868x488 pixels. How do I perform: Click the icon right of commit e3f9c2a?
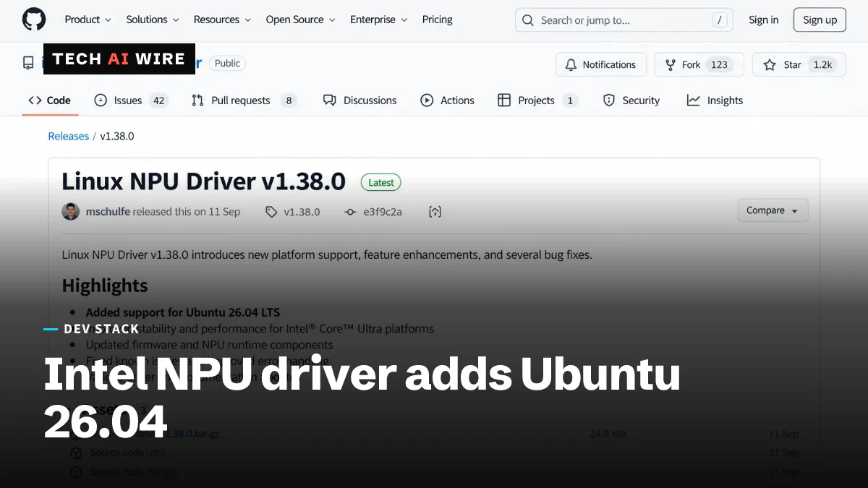point(435,212)
